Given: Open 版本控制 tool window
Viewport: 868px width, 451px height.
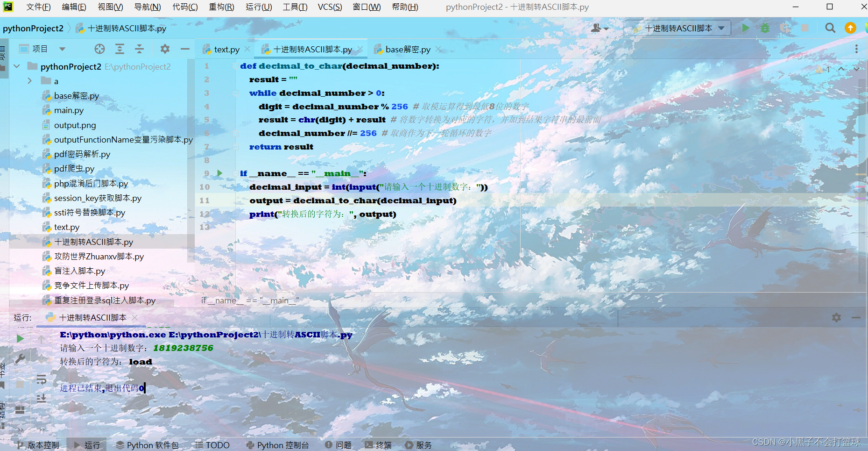Looking at the screenshot, I should pyautogui.click(x=38, y=445).
